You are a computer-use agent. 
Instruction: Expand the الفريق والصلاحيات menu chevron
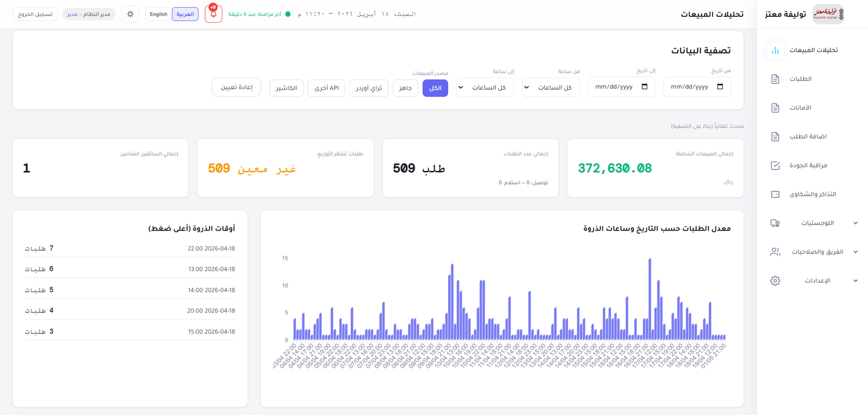(856, 252)
